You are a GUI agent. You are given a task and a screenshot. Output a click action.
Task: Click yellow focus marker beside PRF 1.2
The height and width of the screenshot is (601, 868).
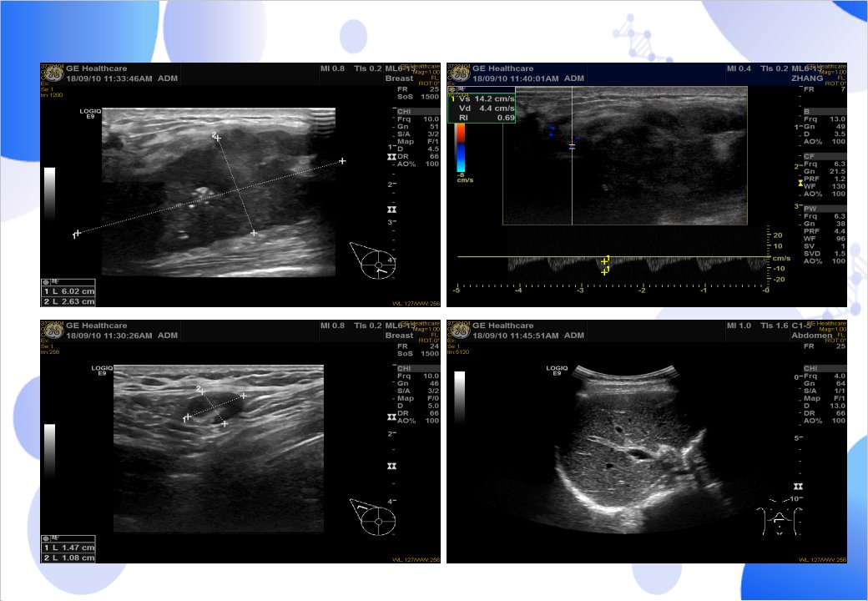[x=800, y=183]
